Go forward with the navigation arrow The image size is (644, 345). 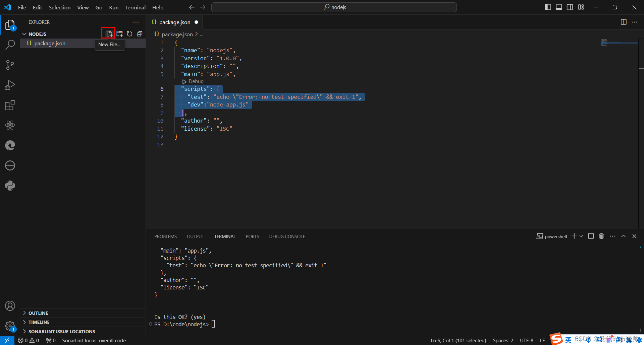click(203, 7)
